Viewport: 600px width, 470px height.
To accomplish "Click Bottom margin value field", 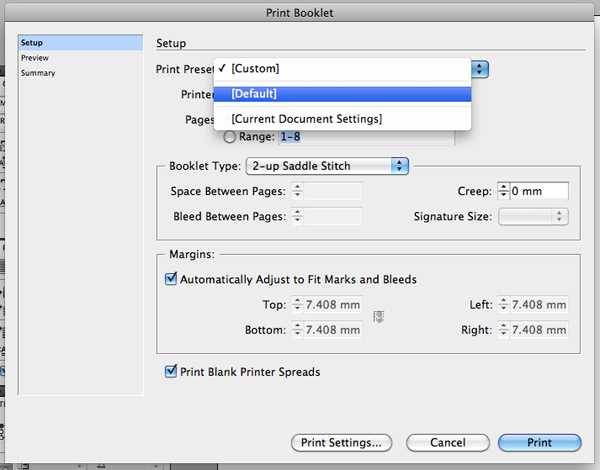I will (x=333, y=330).
